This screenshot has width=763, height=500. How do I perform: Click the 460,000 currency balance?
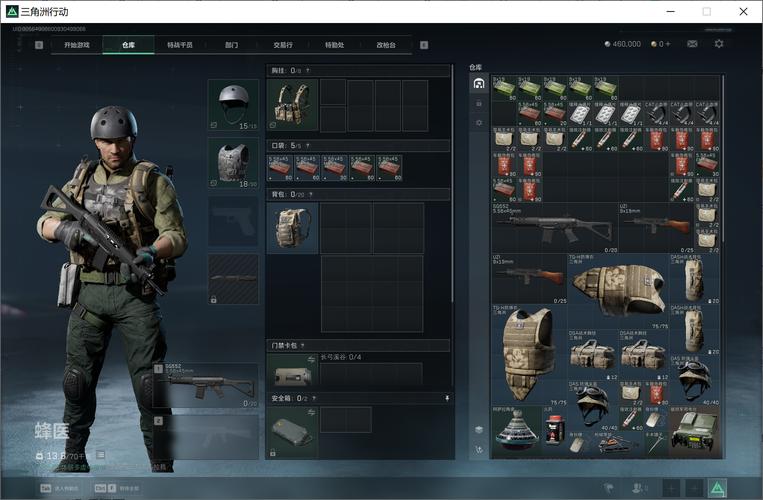pyautogui.click(x=623, y=44)
